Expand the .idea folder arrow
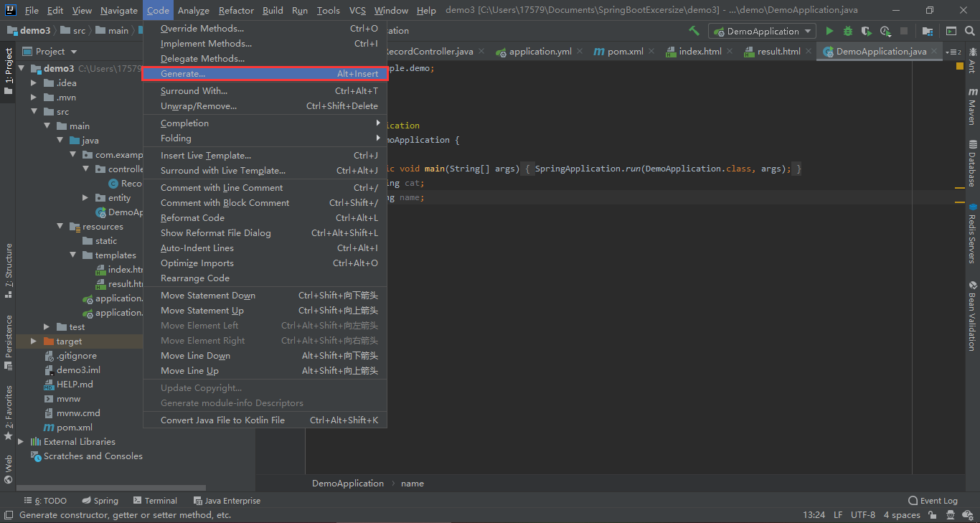The image size is (980, 523). [33, 83]
